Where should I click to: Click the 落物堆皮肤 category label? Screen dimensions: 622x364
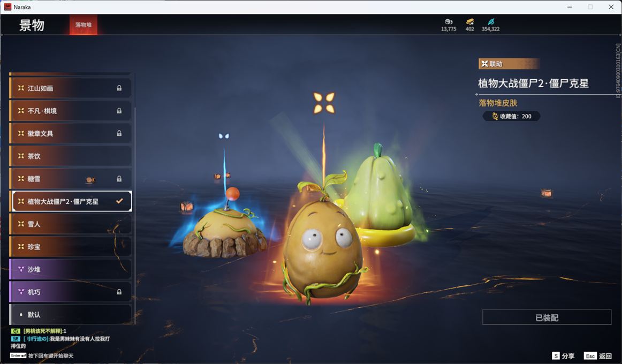tap(498, 103)
